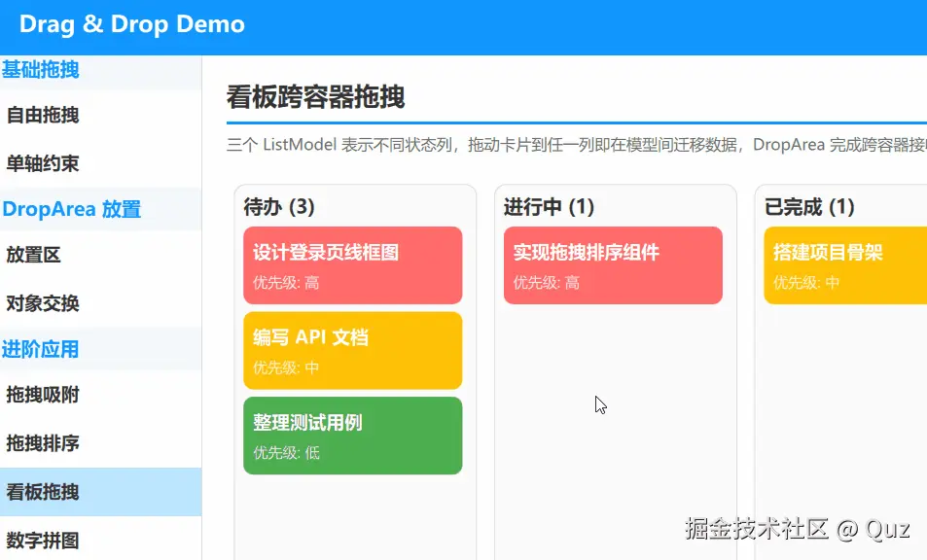This screenshot has width=927, height=560.
Task: Click the 已完成 (1) column title
Action: [x=809, y=207]
